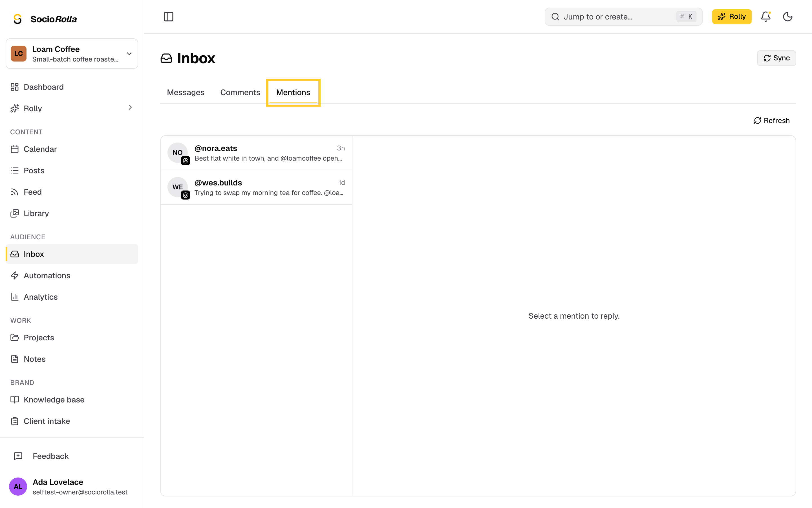
Task: Toggle the sidebar panel icon
Action: pyautogui.click(x=168, y=16)
